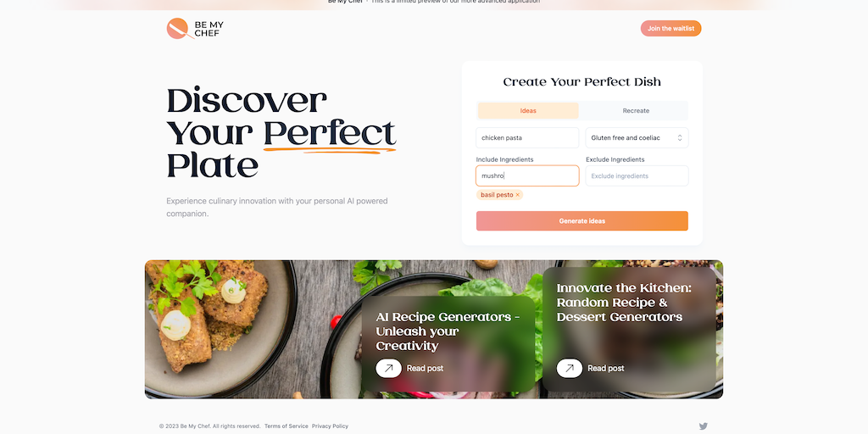Switch to the Recreate tab

click(636, 111)
